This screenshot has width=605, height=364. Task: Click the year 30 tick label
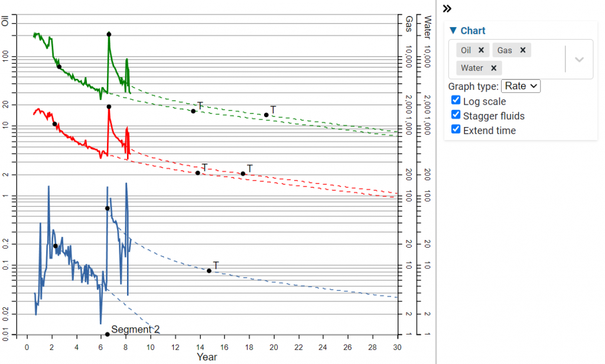(397, 347)
